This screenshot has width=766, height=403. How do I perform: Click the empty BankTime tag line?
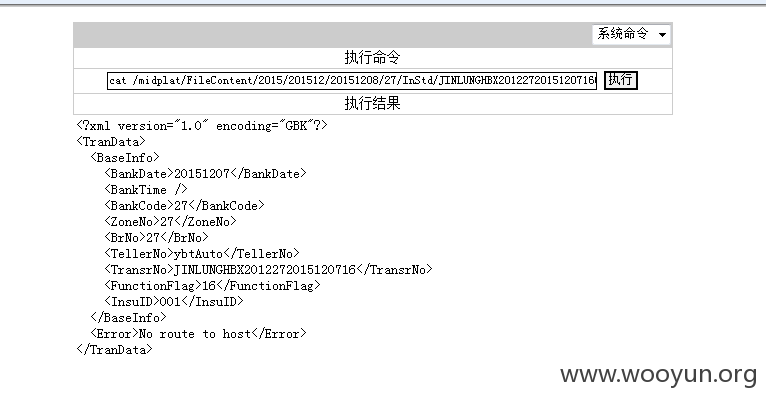pos(146,190)
